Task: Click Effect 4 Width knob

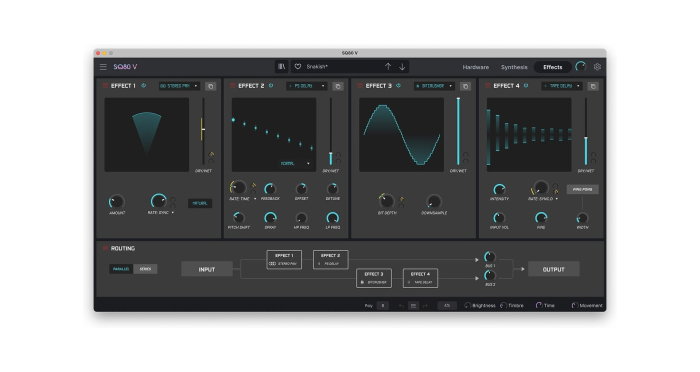Action: coord(582,218)
